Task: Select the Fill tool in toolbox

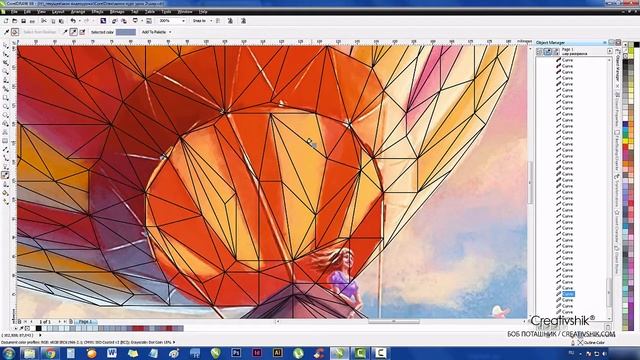Action: (6, 193)
